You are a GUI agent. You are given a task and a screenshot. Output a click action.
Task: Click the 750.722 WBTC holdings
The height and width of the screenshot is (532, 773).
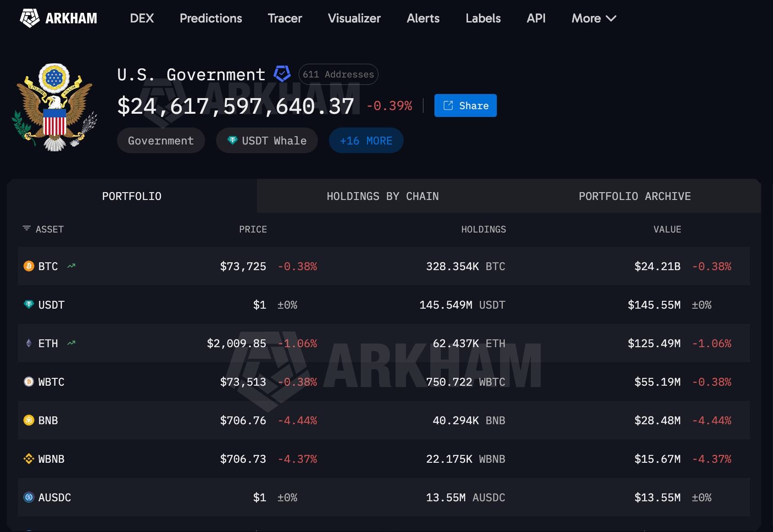(x=466, y=382)
